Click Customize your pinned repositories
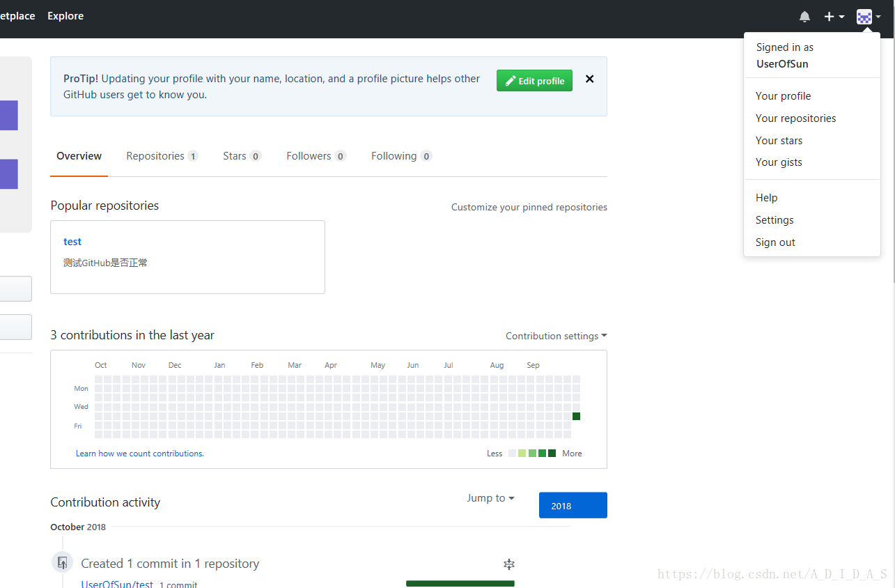Image resolution: width=895 pixels, height=588 pixels. pyautogui.click(x=529, y=207)
